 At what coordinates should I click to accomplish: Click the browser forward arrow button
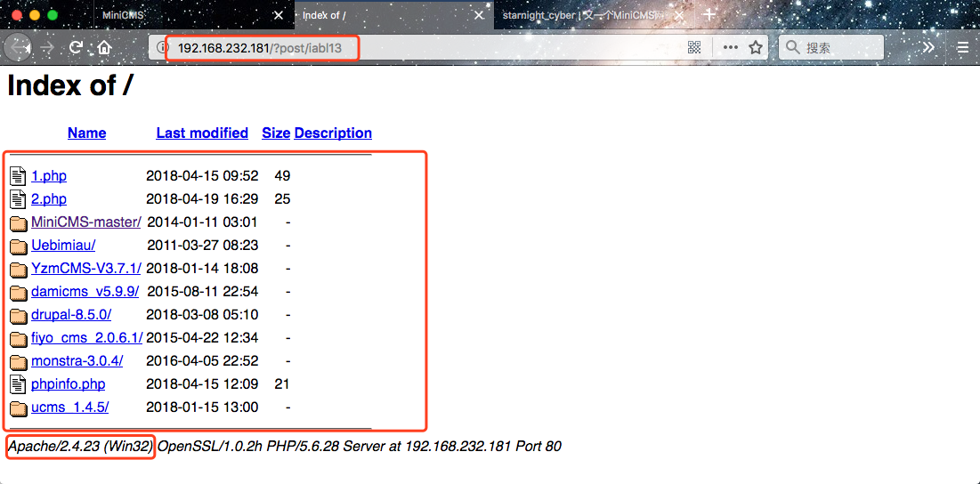pos(47,47)
